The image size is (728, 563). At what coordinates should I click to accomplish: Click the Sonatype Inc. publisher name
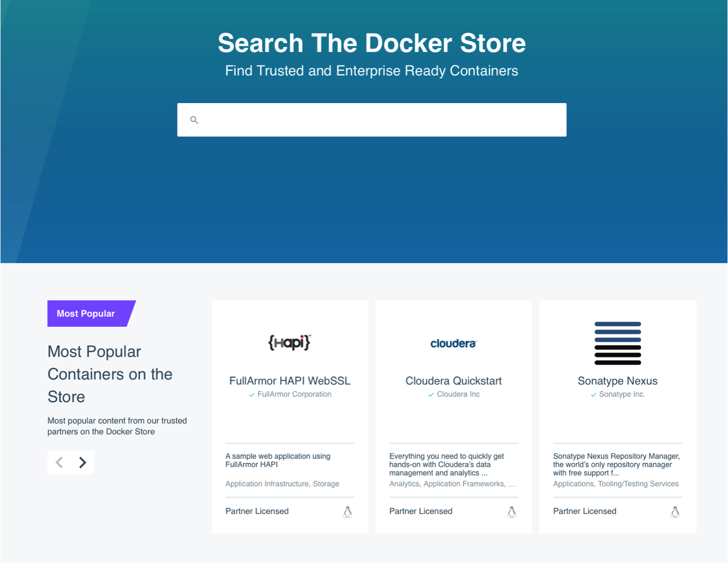622,394
